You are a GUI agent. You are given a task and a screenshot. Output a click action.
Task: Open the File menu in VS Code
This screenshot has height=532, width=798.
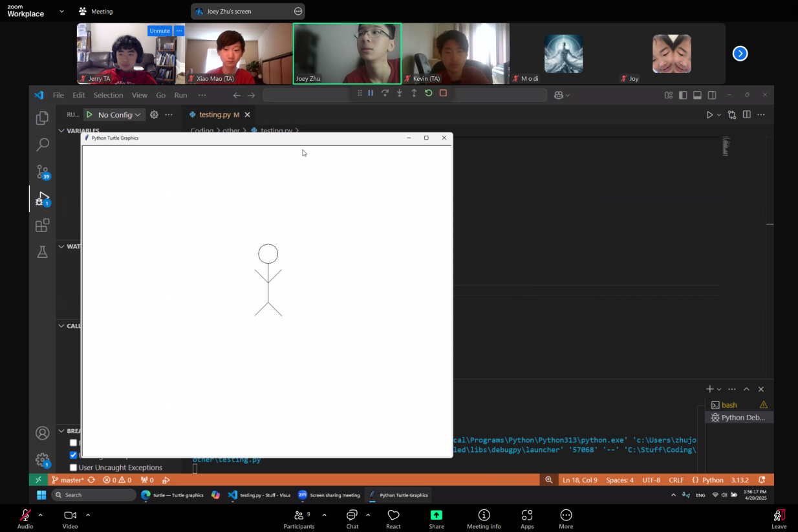[x=58, y=95]
